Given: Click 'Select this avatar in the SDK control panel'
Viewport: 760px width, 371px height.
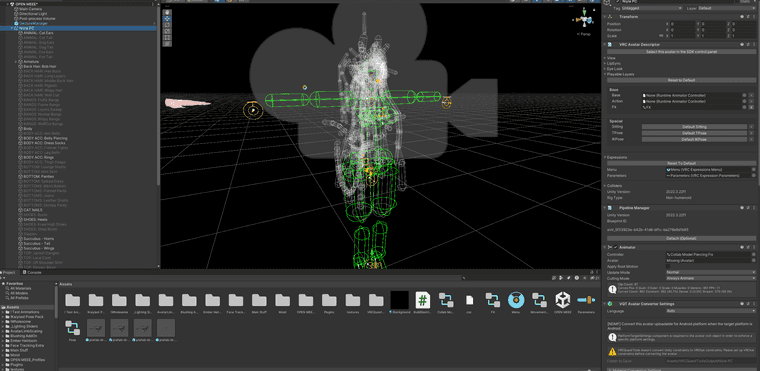Looking at the screenshot, I should (x=681, y=51).
